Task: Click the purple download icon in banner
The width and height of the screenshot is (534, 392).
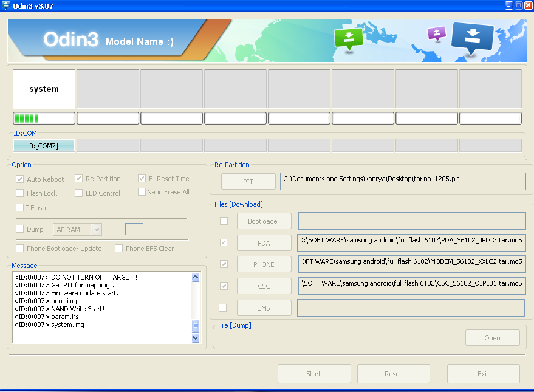Action: 437,33
